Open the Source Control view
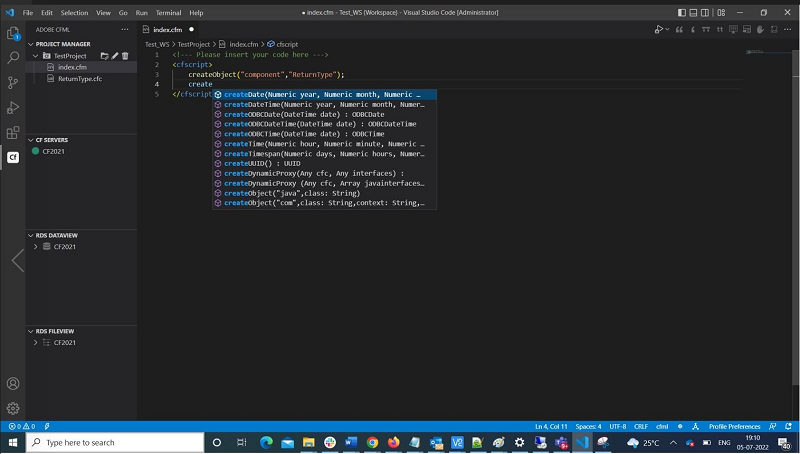 click(13, 83)
